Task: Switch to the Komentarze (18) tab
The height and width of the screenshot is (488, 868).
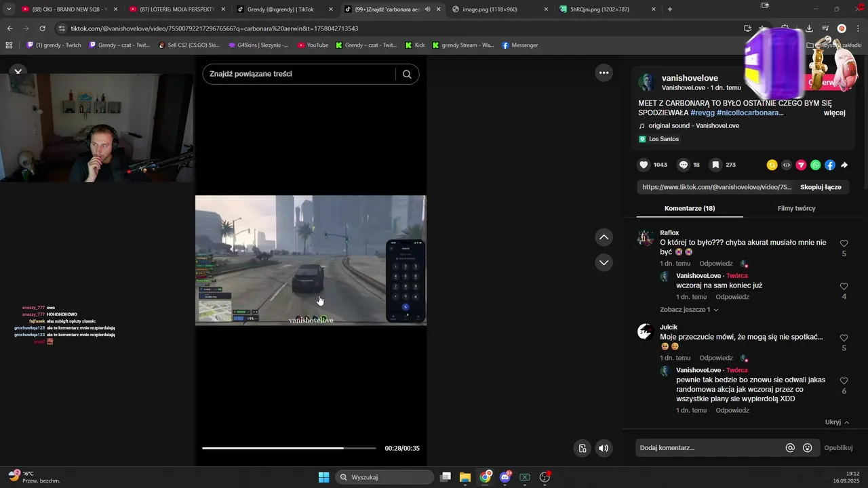Action: tap(690, 208)
